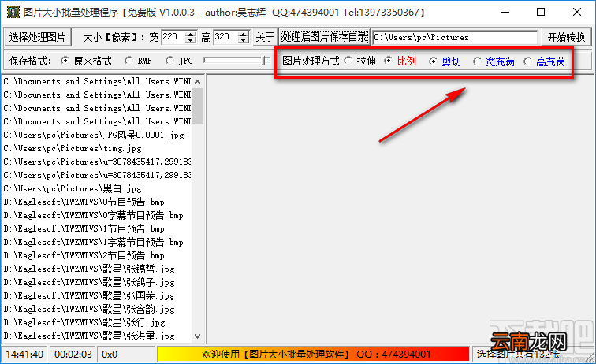Increase the width with the spinner up arrow
The height and width of the screenshot is (364, 596).
pyautogui.click(x=191, y=34)
